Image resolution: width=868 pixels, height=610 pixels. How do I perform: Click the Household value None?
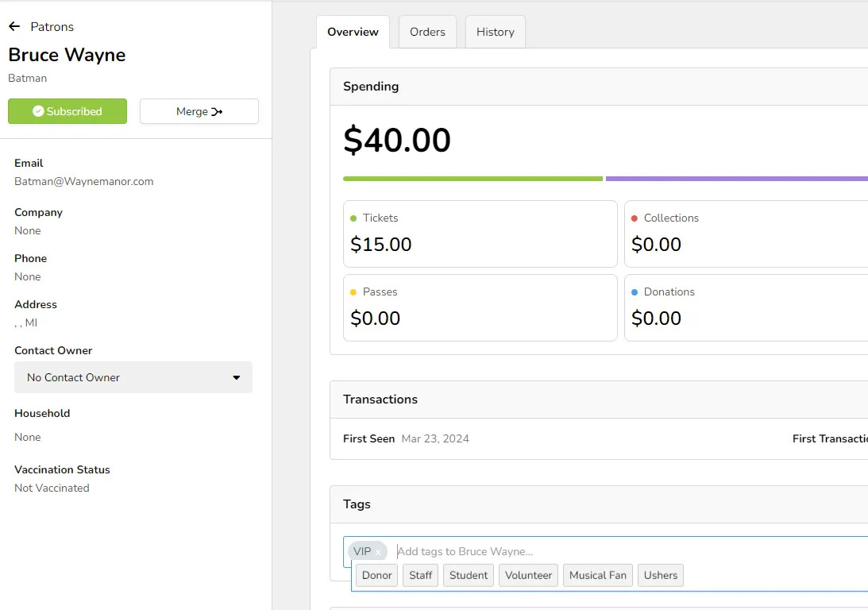(28, 437)
